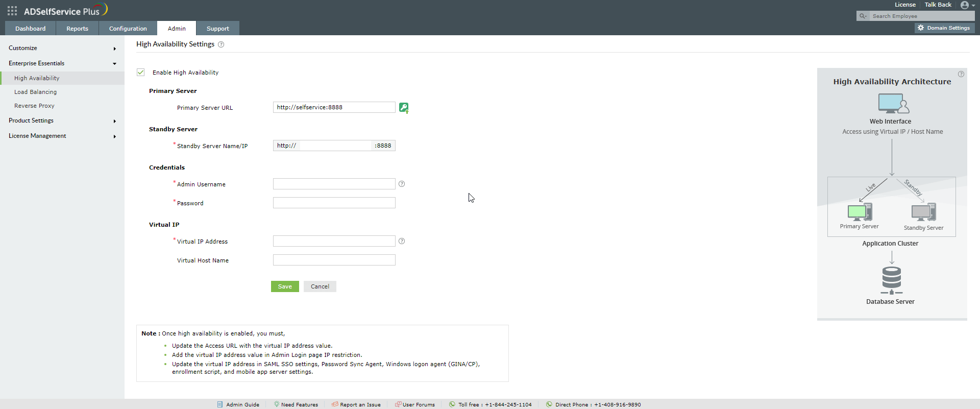Click the Cancel button
Image resolution: width=980 pixels, height=409 pixels.
point(320,286)
